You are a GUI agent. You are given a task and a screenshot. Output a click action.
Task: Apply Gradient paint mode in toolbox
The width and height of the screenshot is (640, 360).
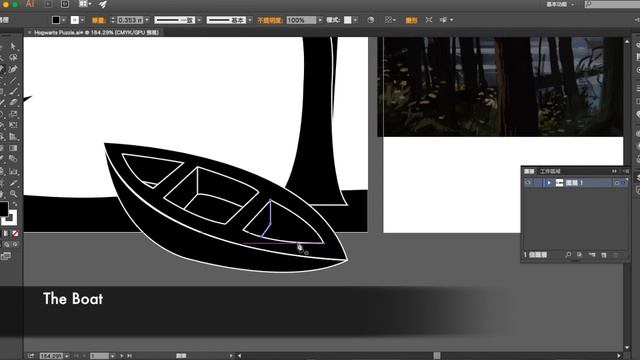pyautogui.click(x=6, y=233)
